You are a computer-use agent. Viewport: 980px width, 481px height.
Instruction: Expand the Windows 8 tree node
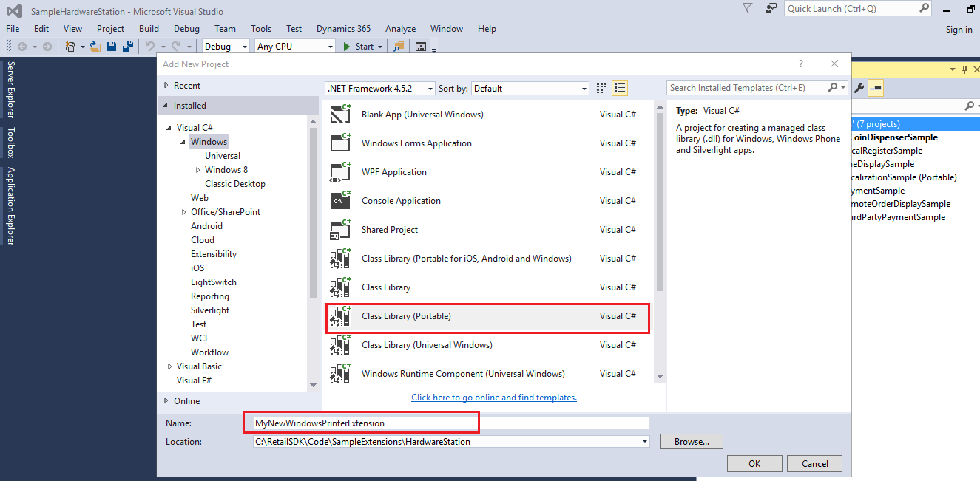[x=197, y=170]
